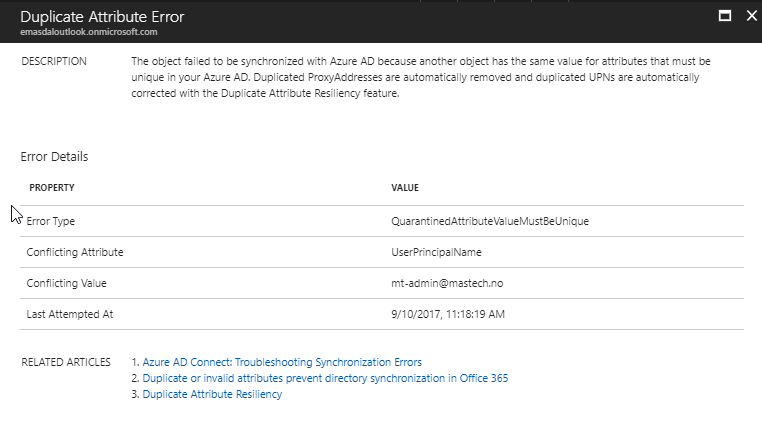Open the Duplicate Attribute Resiliency link
Screen dimensions: 762x421
[x=212, y=394]
